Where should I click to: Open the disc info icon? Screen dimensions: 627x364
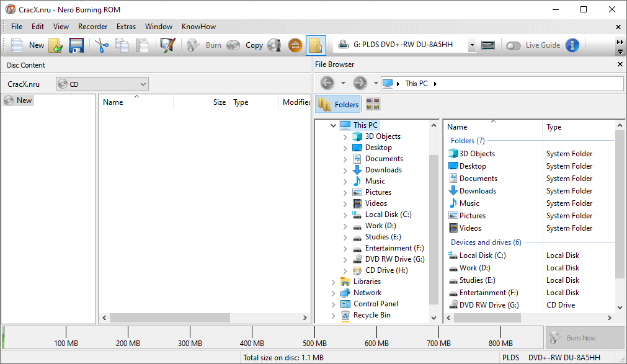[x=275, y=45]
